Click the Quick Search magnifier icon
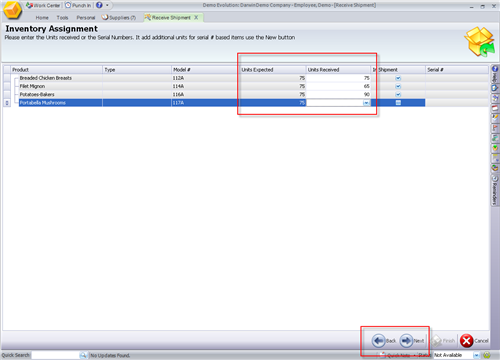Viewport: 500px width, 360px height. [83, 355]
